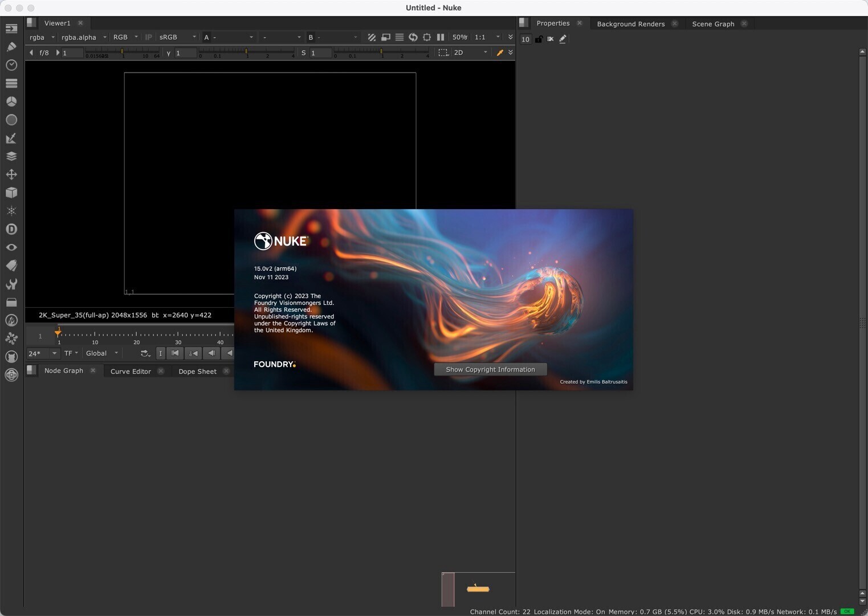
Task: Toggle the dashed selection mode icon
Action: click(443, 52)
